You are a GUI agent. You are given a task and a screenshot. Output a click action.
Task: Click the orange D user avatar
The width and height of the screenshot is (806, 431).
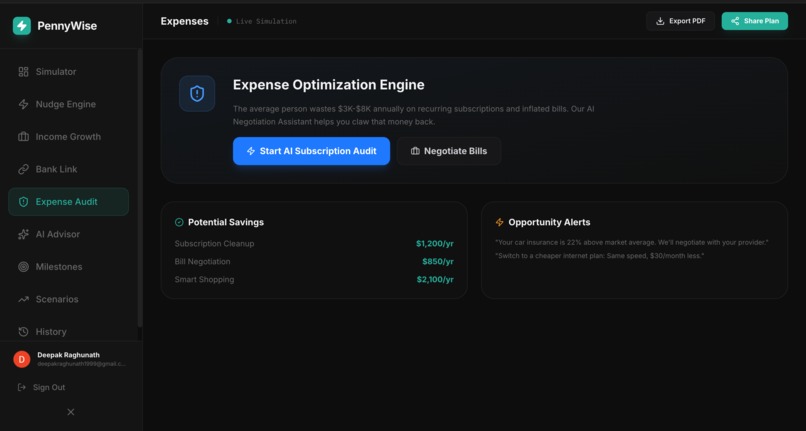click(22, 359)
